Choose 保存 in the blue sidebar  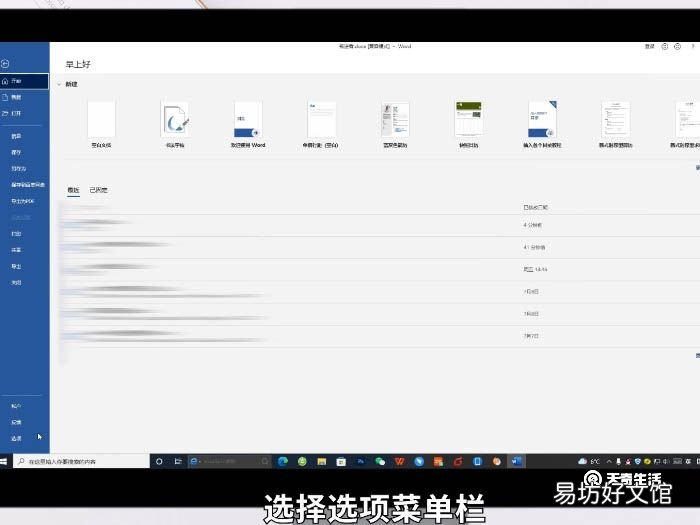click(17, 152)
